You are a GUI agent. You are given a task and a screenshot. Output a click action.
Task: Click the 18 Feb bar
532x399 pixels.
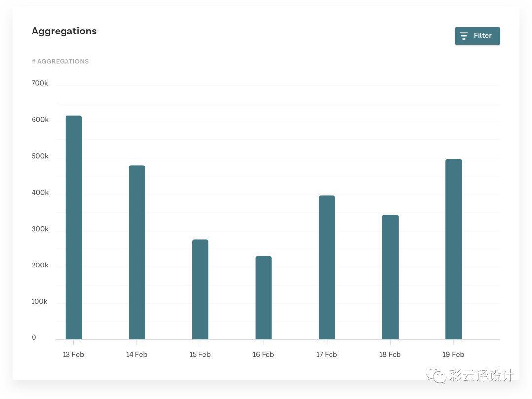click(x=390, y=277)
